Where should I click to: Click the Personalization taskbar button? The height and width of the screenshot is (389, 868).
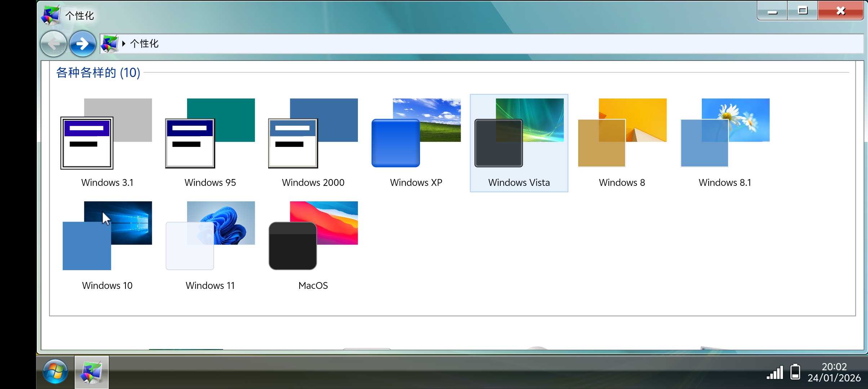(x=92, y=372)
